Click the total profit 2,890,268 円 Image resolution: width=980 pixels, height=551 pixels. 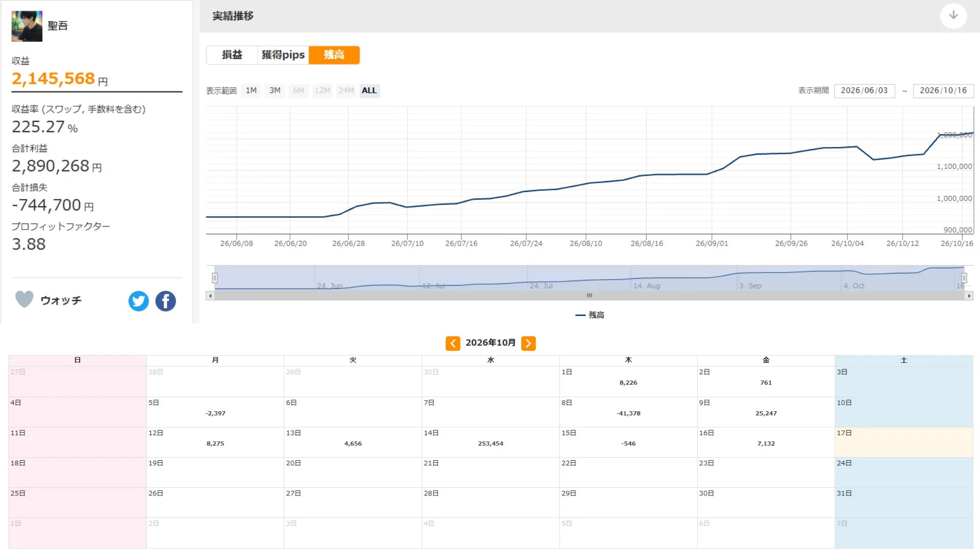point(57,166)
